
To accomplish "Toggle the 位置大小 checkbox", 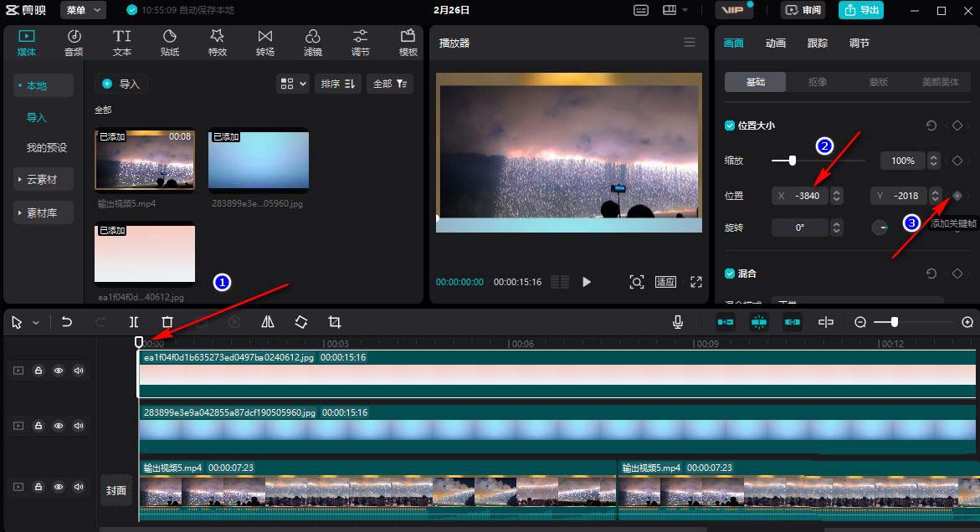I will (x=730, y=125).
